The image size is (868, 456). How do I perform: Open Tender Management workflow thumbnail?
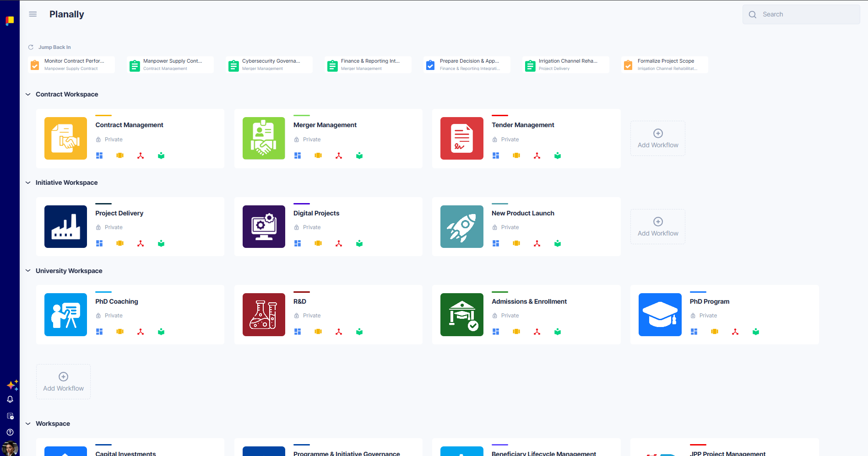click(x=462, y=138)
